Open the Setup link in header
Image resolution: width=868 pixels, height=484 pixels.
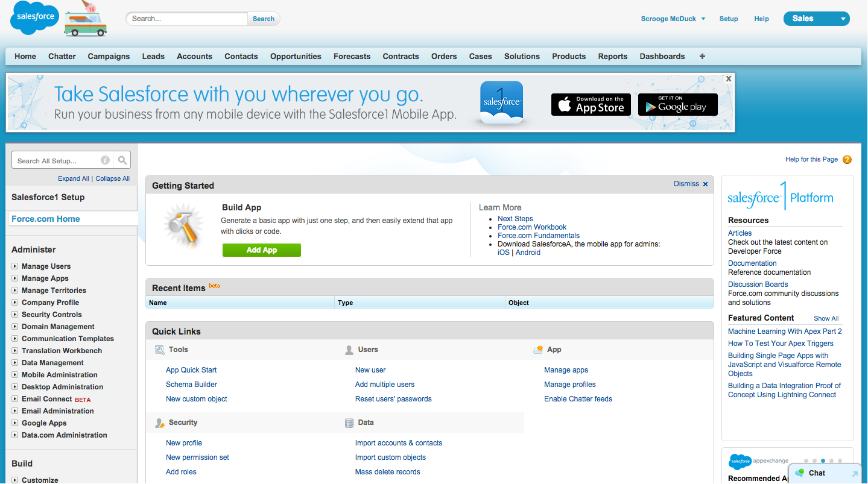729,19
